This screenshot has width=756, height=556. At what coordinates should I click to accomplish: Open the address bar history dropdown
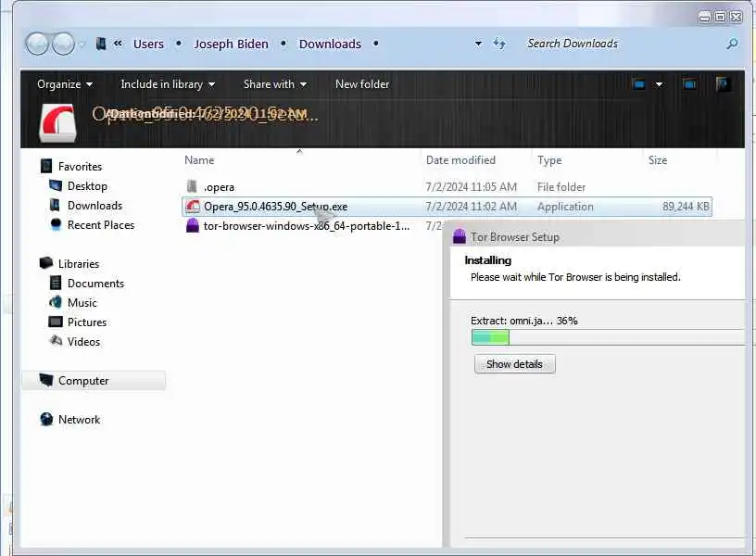(x=478, y=44)
